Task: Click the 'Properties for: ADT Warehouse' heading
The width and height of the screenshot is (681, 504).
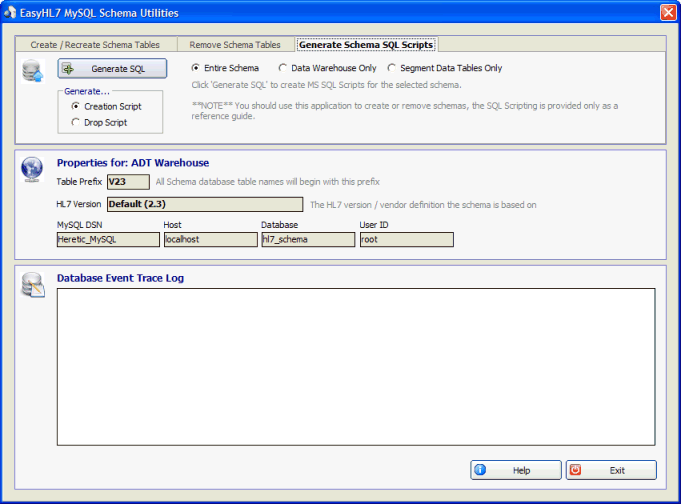Action: 133,163
